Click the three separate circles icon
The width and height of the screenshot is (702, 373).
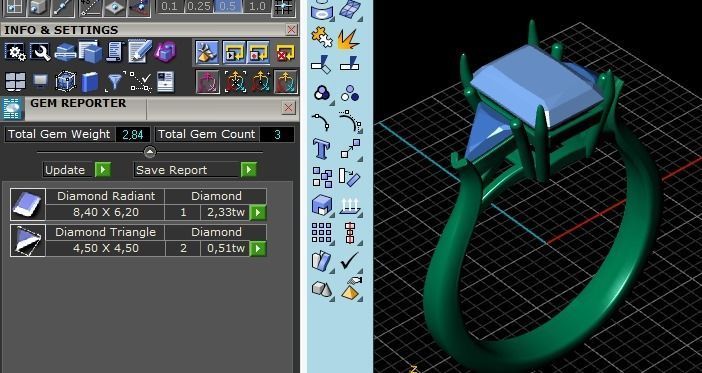pyautogui.click(x=350, y=93)
